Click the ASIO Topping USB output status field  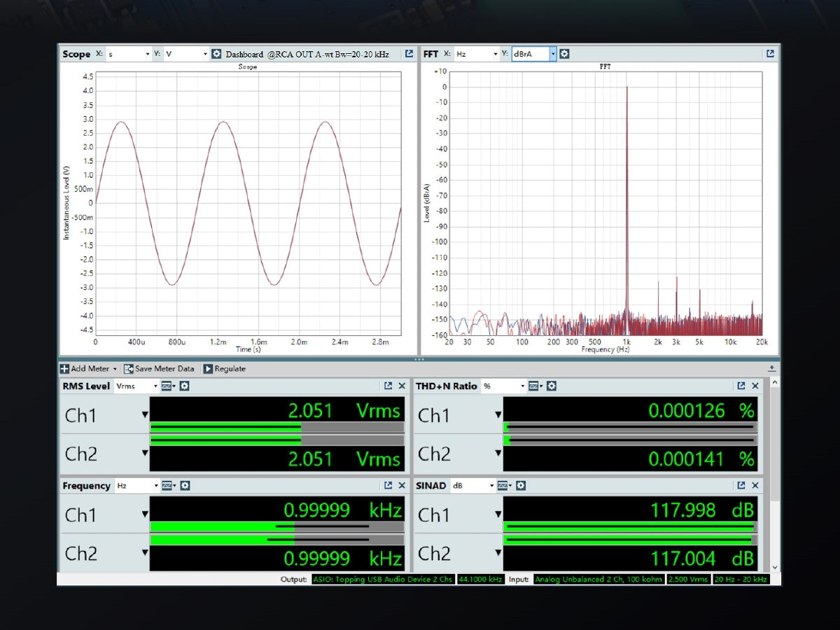(x=383, y=580)
